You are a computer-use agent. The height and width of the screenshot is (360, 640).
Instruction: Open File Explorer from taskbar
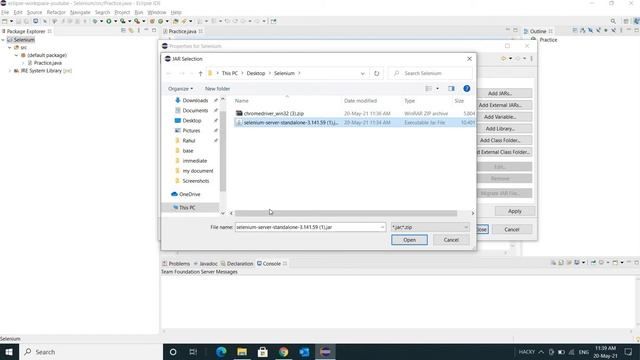(x=242, y=352)
